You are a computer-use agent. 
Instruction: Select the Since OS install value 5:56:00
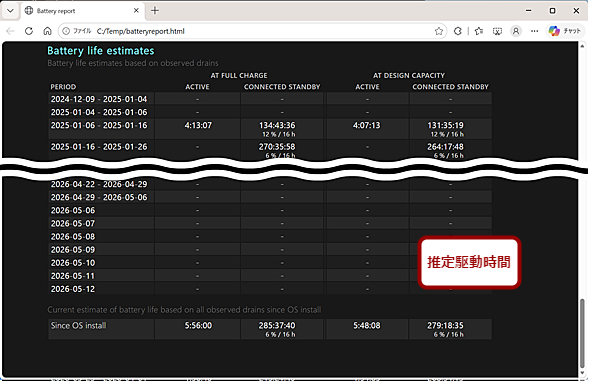point(198,326)
